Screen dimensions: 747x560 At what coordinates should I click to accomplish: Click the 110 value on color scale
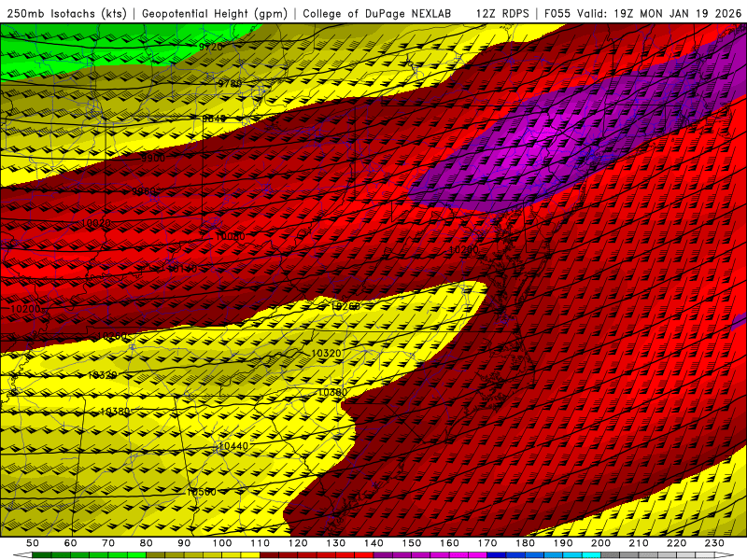click(x=260, y=543)
